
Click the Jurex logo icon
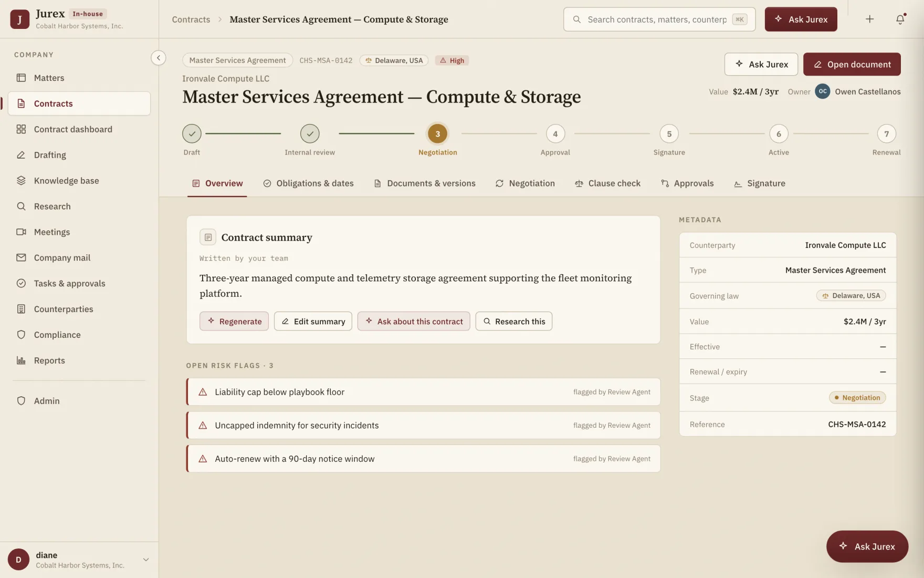coord(19,19)
